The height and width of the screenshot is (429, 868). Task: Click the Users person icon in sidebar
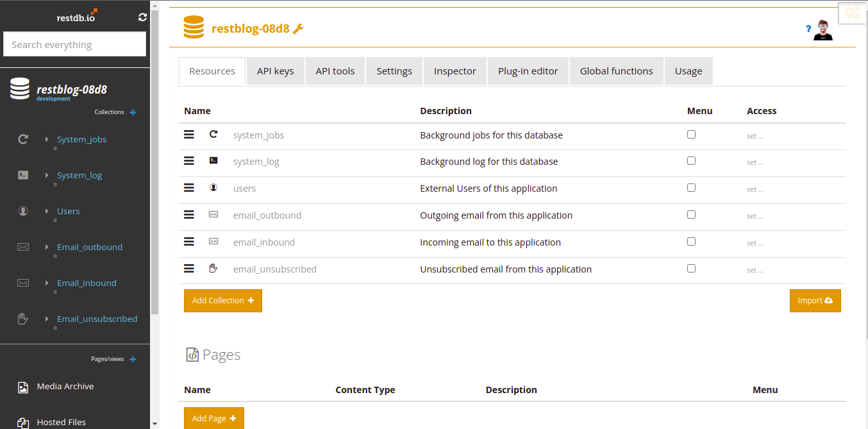23,211
